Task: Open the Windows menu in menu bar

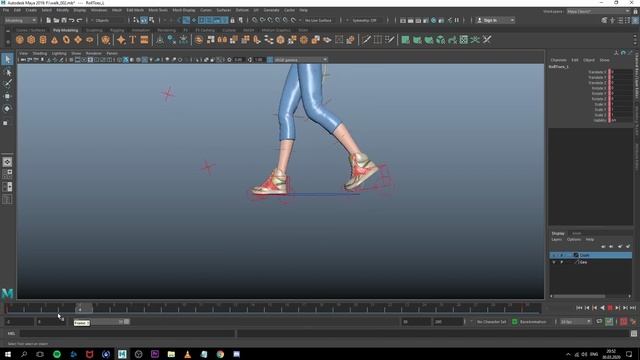Action: tap(99, 10)
